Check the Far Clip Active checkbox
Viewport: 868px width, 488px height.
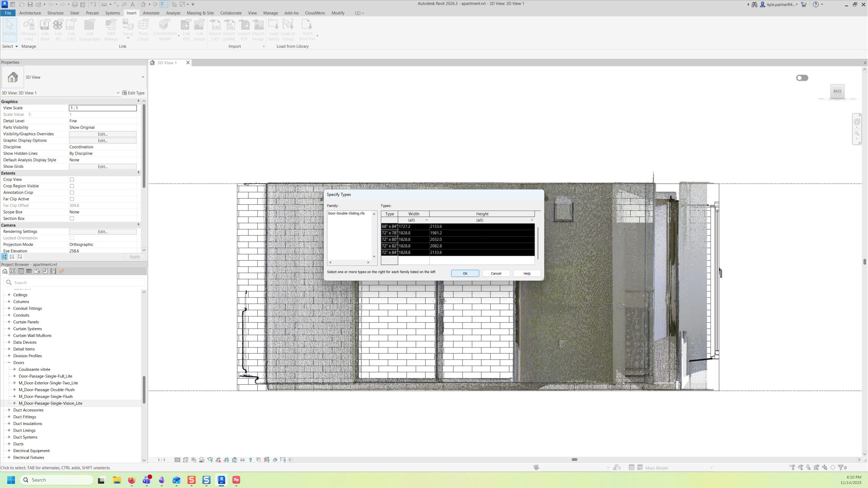point(72,199)
